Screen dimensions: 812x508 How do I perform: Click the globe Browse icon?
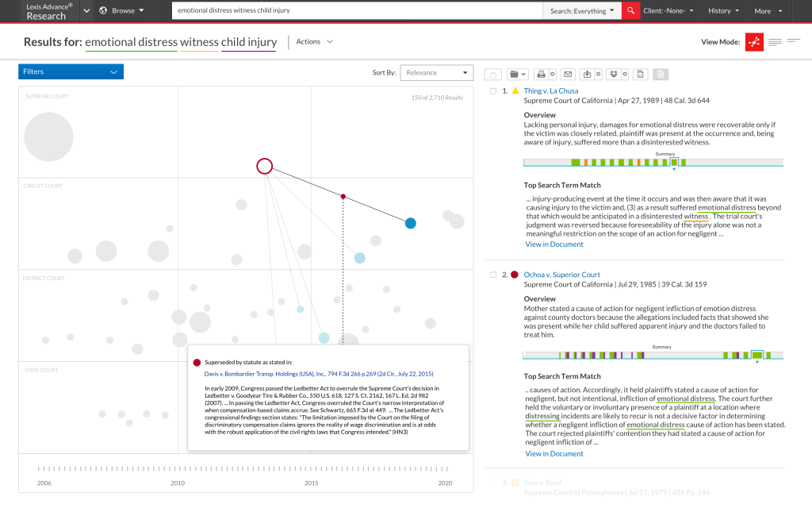coord(103,10)
